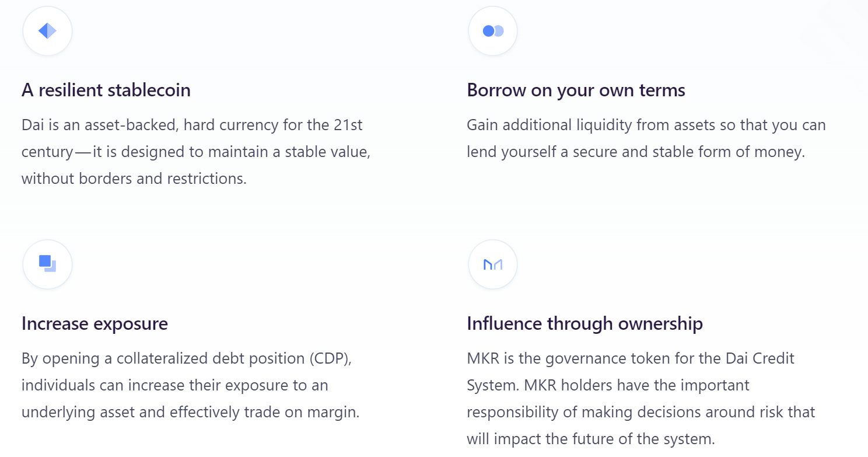Click the diamond icon above A resilient stablecoin
The width and height of the screenshot is (868, 457).
[x=47, y=31]
